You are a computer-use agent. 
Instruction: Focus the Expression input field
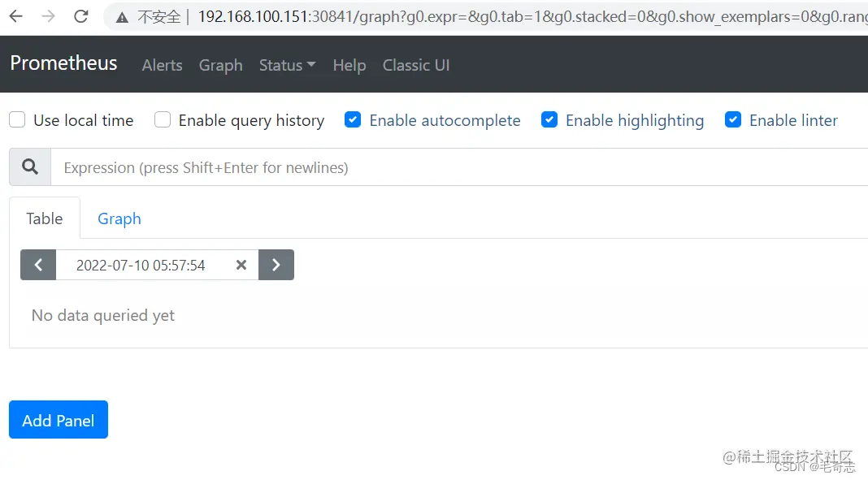[459, 167]
